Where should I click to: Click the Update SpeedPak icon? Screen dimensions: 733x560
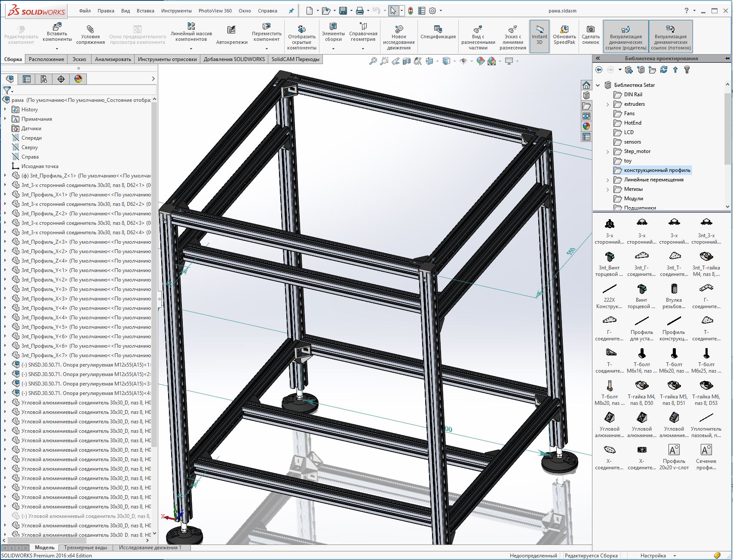click(x=564, y=29)
